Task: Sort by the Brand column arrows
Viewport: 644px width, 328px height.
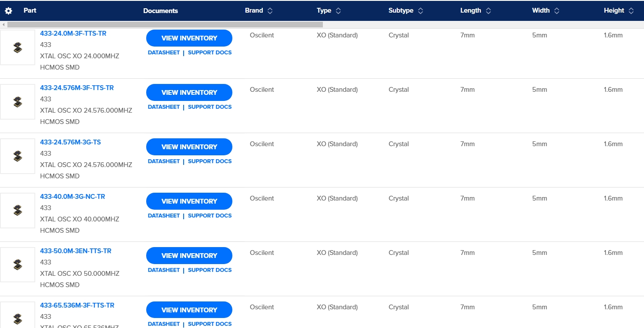Action: [270, 11]
